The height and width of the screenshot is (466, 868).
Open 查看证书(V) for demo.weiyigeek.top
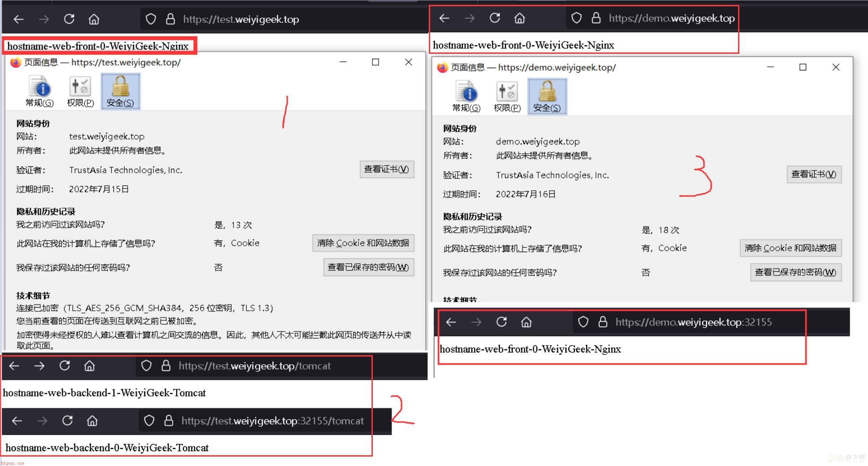pos(814,174)
